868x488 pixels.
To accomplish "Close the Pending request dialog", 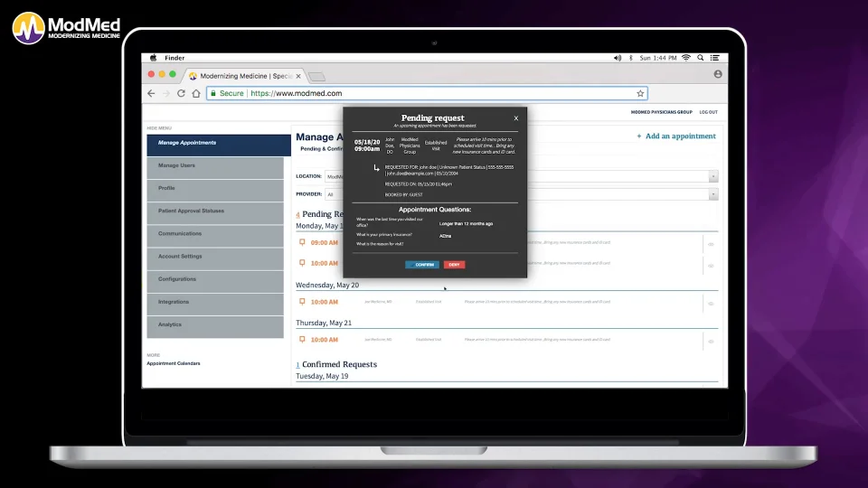I will click(x=516, y=117).
